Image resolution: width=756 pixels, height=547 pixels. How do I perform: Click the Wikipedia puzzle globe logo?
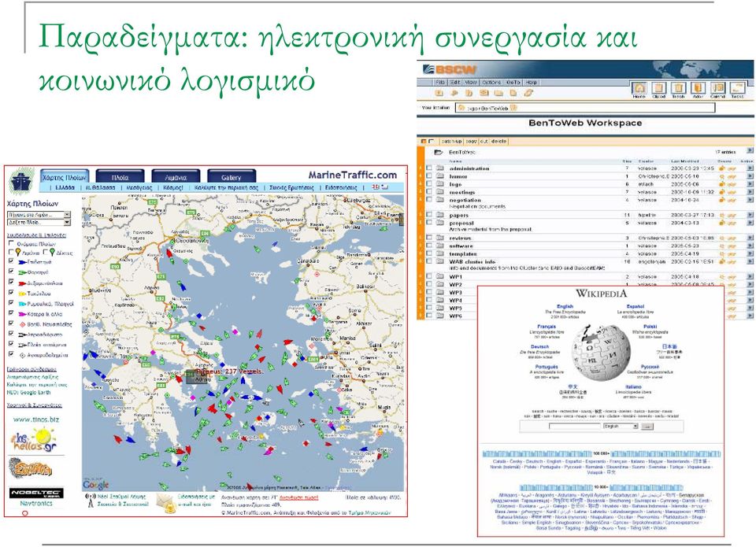(x=601, y=353)
